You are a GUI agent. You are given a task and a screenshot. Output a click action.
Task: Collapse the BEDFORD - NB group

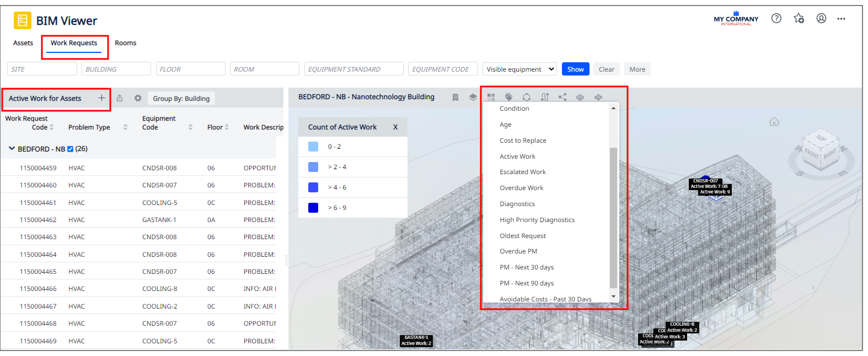click(x=12, y=149)
